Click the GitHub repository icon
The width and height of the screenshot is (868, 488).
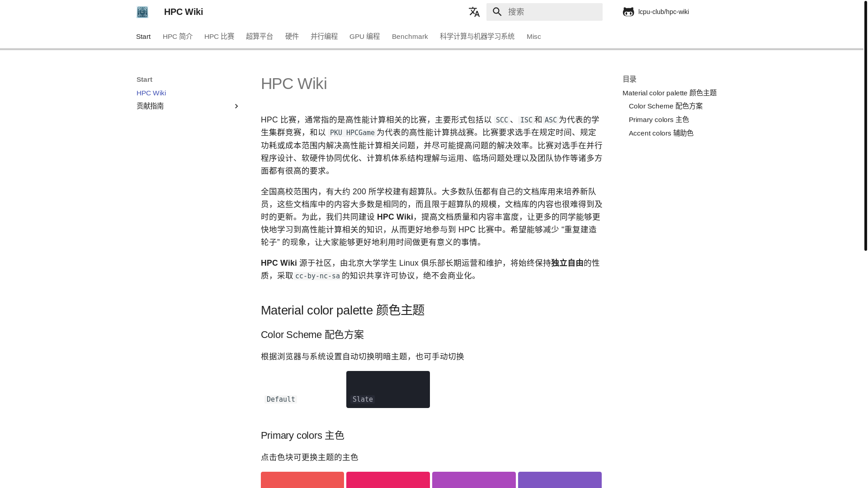pos(628,12)
